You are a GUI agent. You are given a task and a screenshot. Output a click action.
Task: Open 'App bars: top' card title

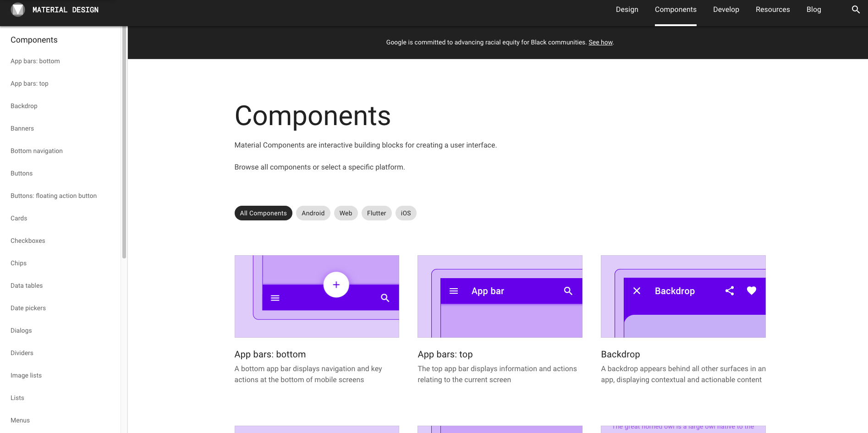pos(445,354)
